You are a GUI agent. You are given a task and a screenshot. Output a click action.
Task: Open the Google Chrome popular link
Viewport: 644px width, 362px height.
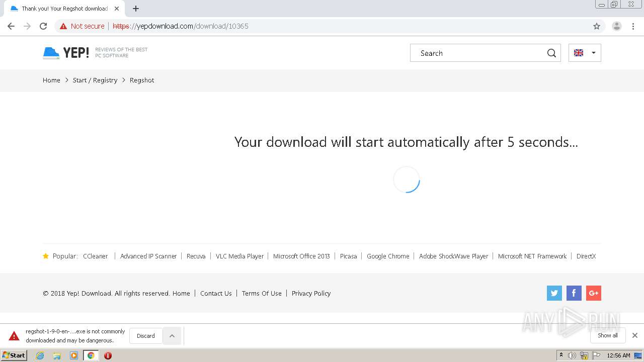click(388, 256)
